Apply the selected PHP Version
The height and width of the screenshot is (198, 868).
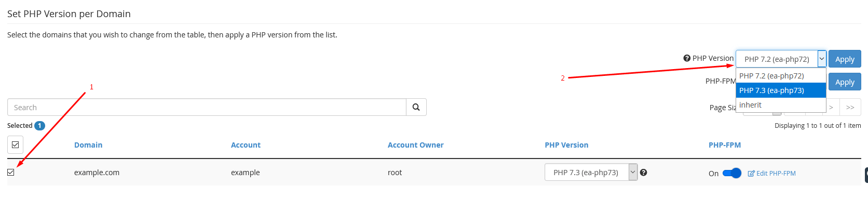[845, 59]
